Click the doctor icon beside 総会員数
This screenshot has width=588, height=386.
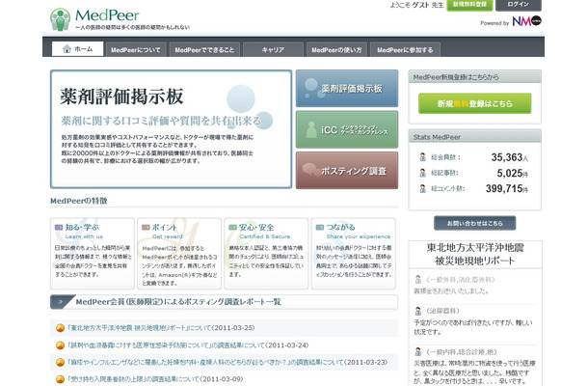[422, 157]
